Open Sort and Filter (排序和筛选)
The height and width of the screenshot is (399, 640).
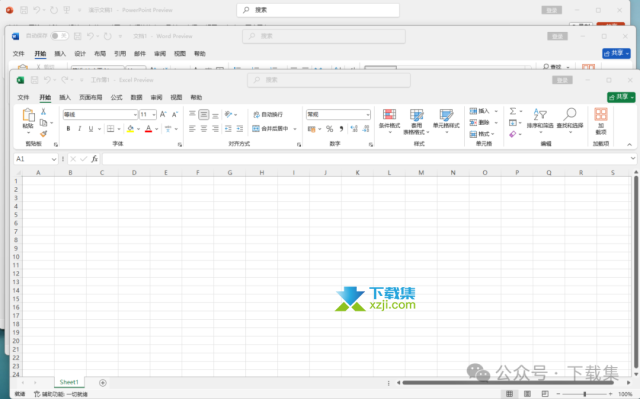tap(540, 121)
